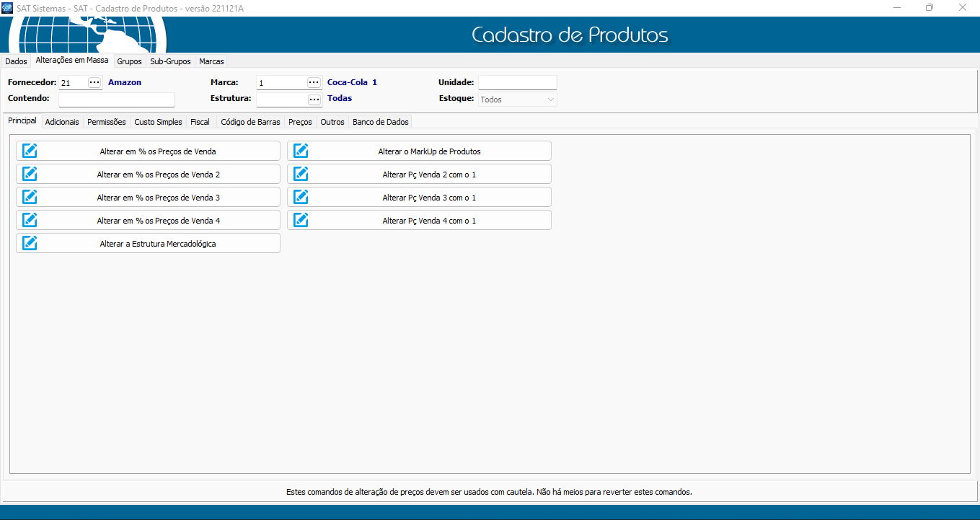Open the Marcas tab
This screenshot has height=520, width=980.
(211, 61)
